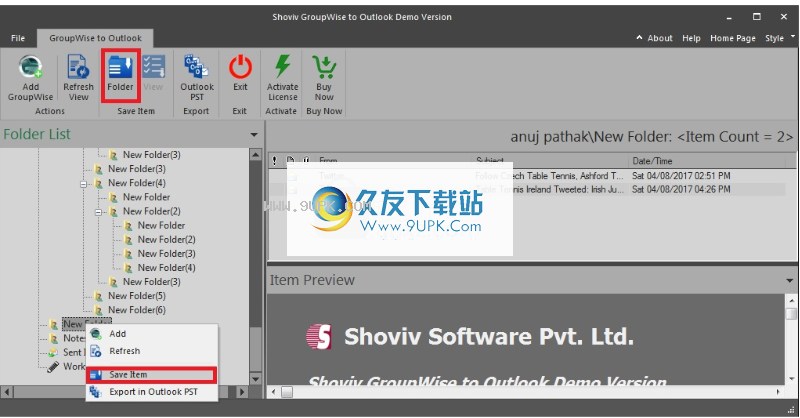This screenshot has width=800, height=418.
Task: Open the Folder List panel dropdown arrow
Action: [254, 135]
